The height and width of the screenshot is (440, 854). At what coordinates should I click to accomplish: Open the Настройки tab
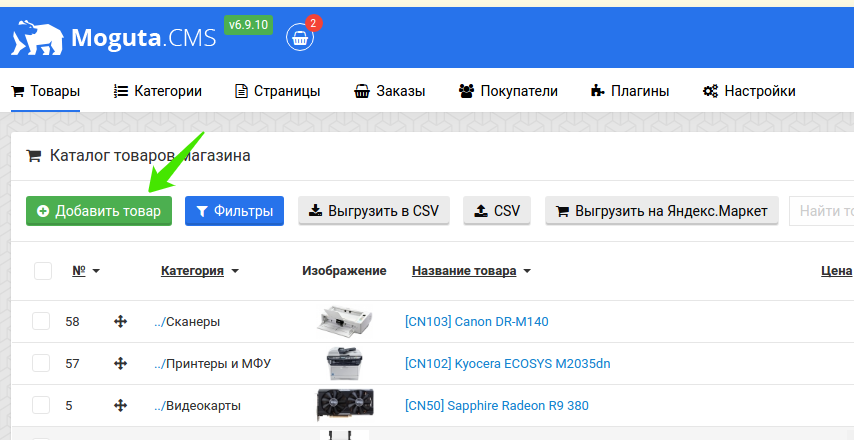tap(749, 91)
